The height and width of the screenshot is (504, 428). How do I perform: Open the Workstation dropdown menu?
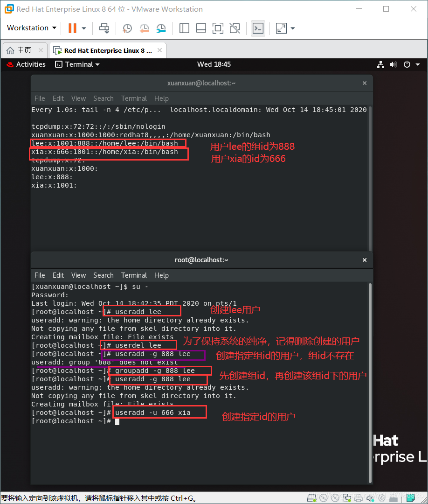[x=31, y=28]
